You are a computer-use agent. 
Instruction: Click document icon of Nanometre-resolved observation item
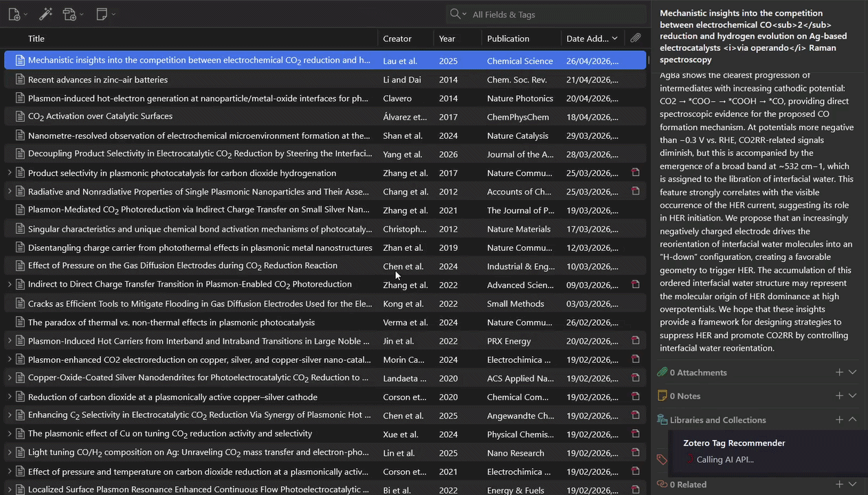tap(21, 135)
